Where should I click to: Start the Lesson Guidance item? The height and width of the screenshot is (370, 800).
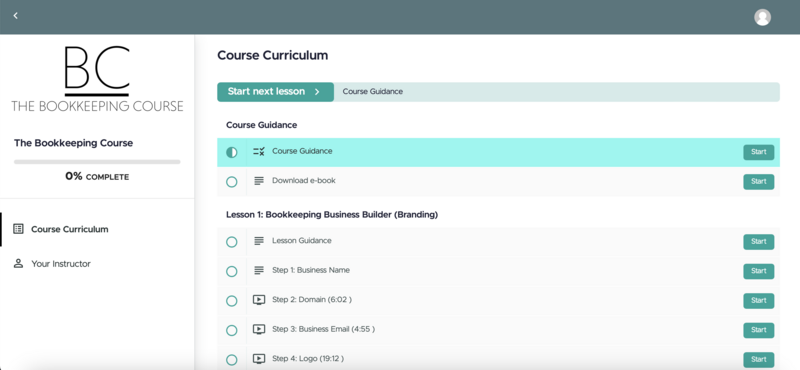pos(758,242)
